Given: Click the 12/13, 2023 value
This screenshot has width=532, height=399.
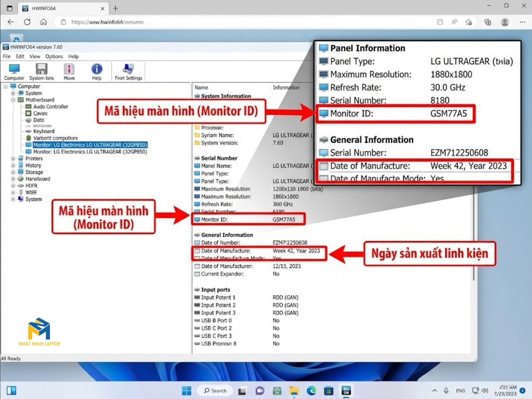Looking at the screenshot, I should (286, 266).
